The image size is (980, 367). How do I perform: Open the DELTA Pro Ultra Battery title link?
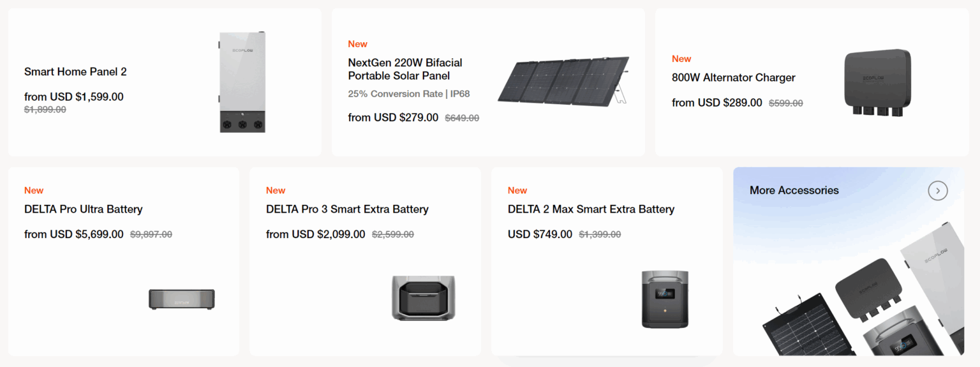coord(83,209)
